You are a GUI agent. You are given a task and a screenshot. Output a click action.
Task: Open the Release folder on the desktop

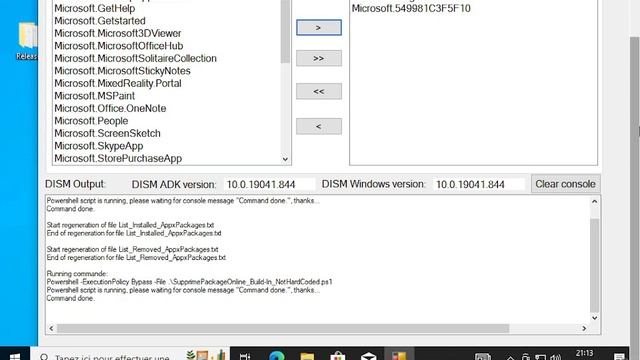click(27, 41)
